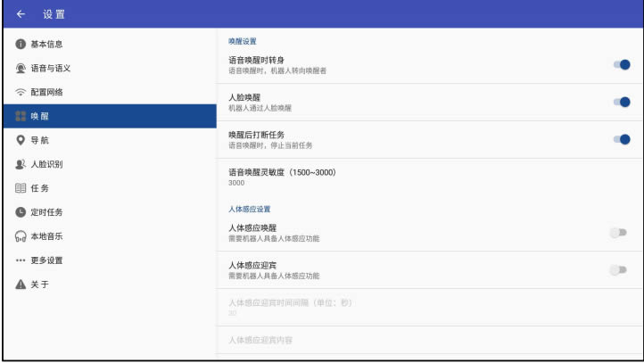This screenshot has height=363, width=644.
Task: Disable the 语音唤醒时转身 switch
Action: (621, 64)
